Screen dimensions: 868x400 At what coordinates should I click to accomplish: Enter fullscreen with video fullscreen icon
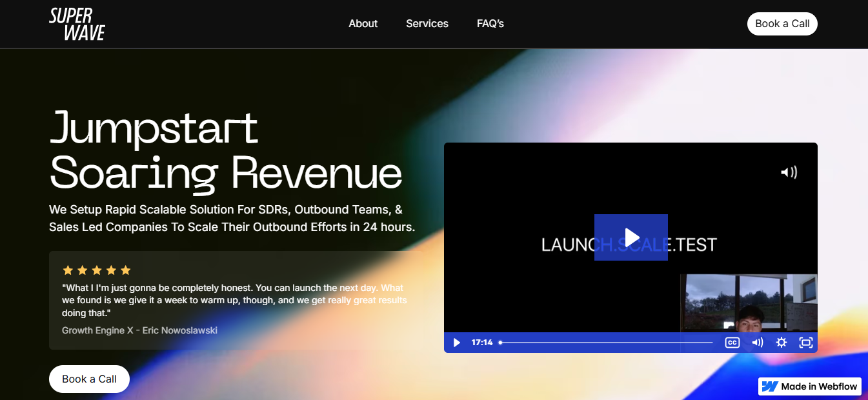point(806,343)
